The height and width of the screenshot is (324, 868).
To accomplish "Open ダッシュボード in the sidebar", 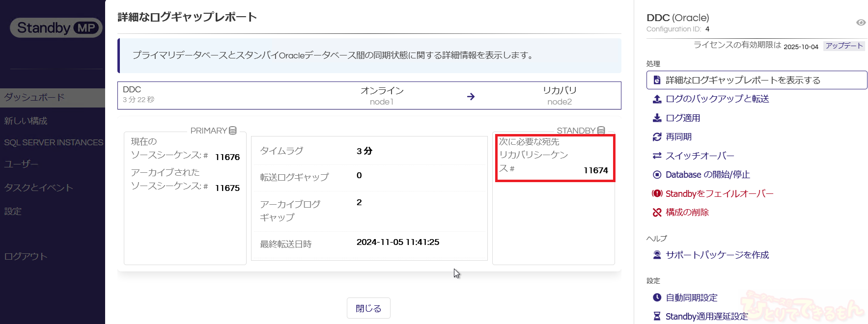I will (x=34, y=97).
